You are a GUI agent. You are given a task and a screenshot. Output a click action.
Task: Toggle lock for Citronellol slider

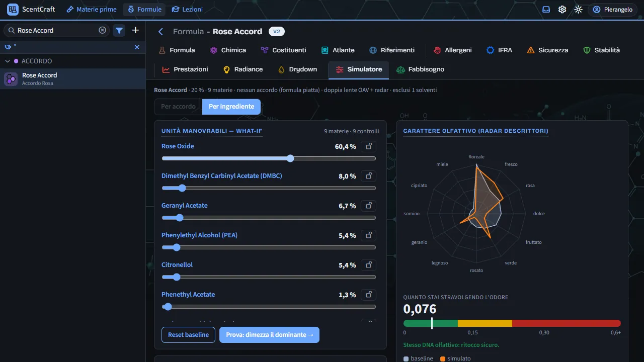pos(369,265)
